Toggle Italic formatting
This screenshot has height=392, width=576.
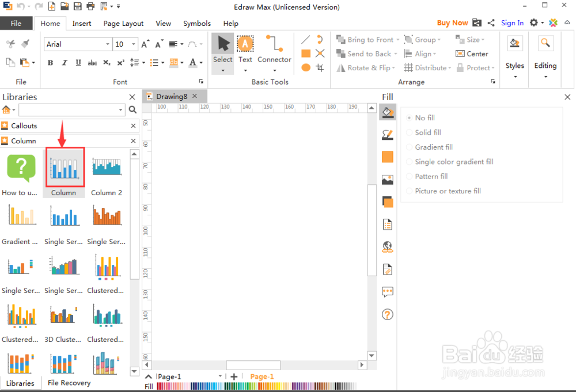pos(65,63)
